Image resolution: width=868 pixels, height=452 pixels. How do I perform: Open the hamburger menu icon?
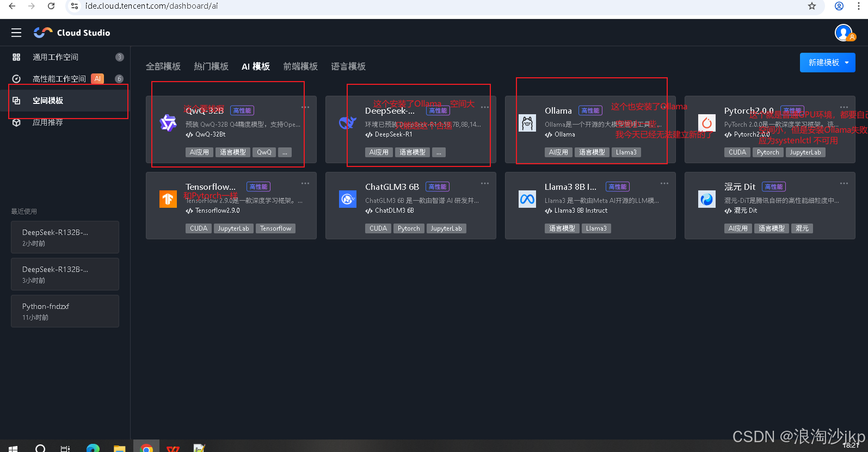[x=16, y=33]
